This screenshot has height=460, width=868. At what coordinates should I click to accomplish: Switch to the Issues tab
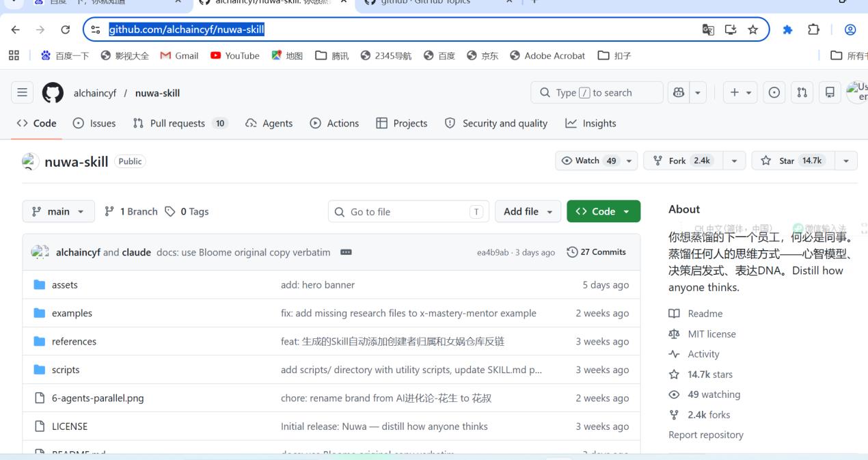coord(94,123)
